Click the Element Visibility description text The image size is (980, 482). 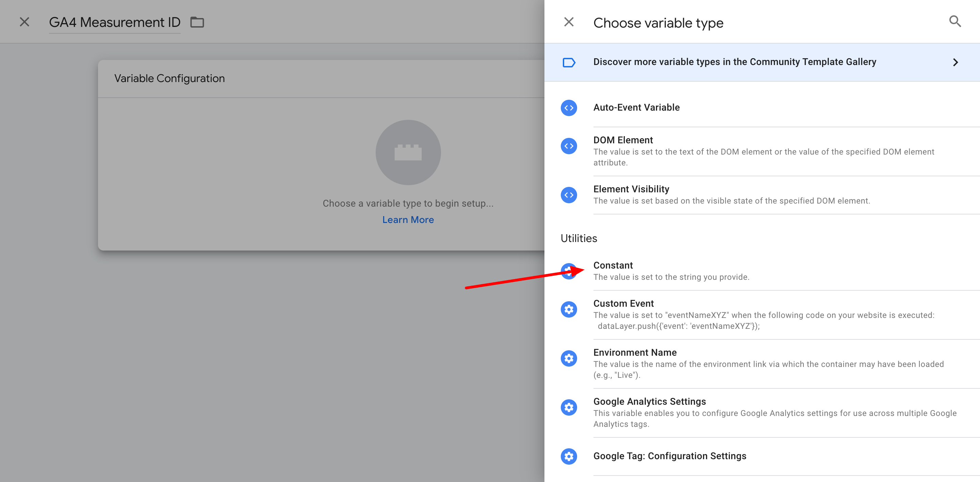pyautogui.click(x=732, y=201)
